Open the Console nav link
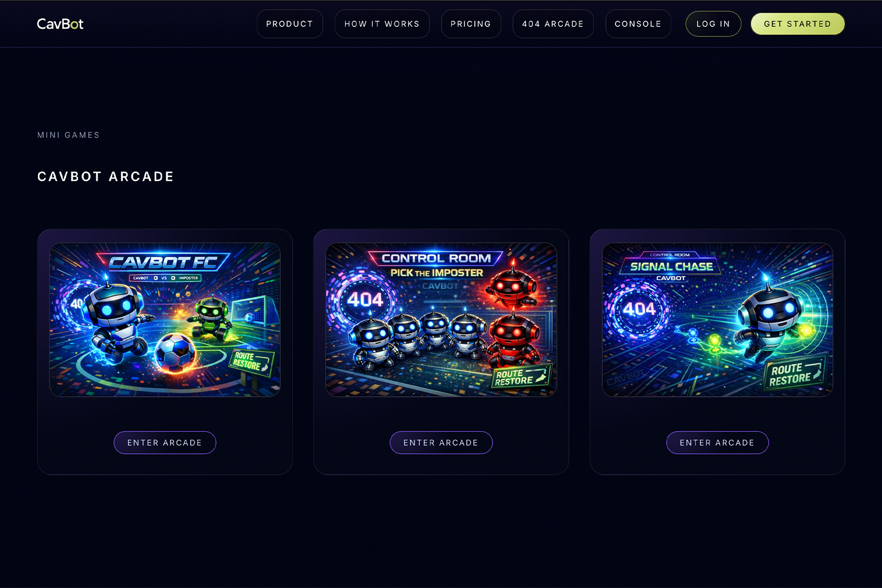Screen dimensions: 882x588 point(638,24)
